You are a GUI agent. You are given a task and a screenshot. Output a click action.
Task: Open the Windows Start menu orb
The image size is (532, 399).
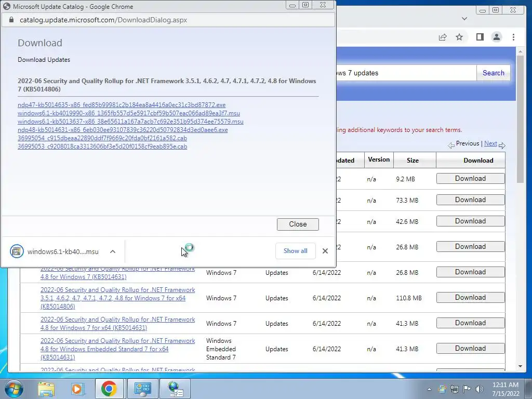click(14, 389)
